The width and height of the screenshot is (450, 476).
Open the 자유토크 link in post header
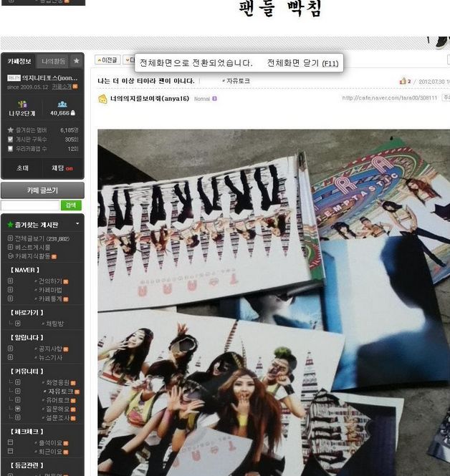(x=238, y=81)
